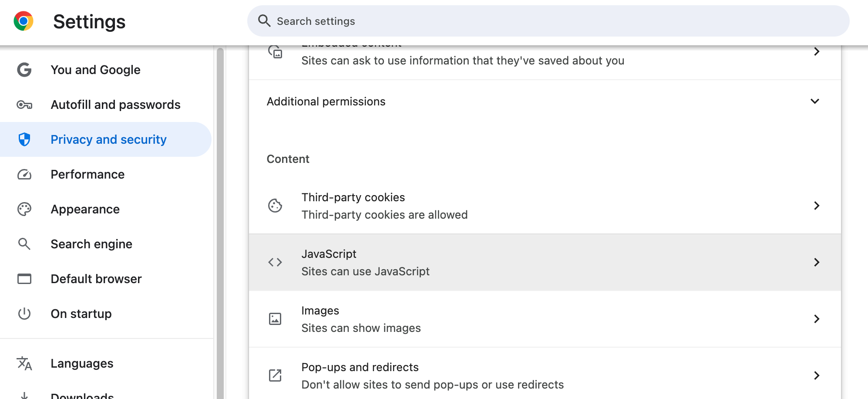
Task: Click the JavaScript code brackets icon
Action: click(275, 262)
